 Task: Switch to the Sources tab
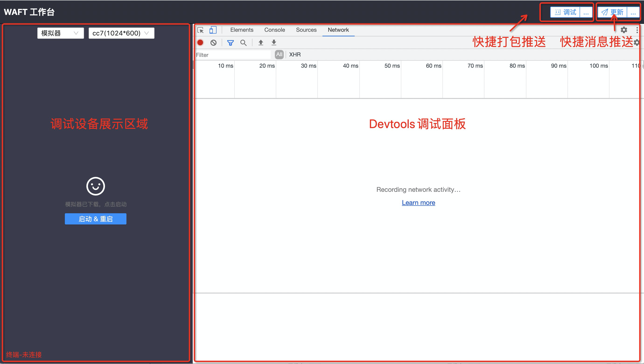coord(306,30)
